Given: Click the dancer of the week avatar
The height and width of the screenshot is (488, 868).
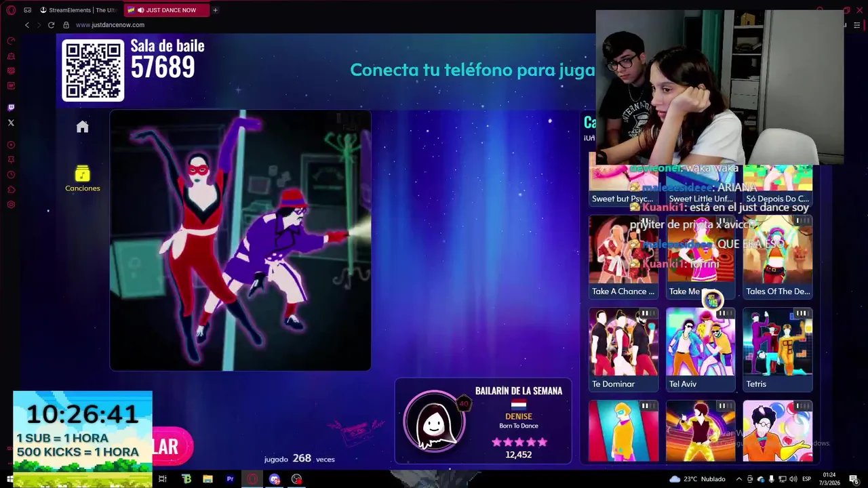Looking at the screenshot, I should (435, 422).
